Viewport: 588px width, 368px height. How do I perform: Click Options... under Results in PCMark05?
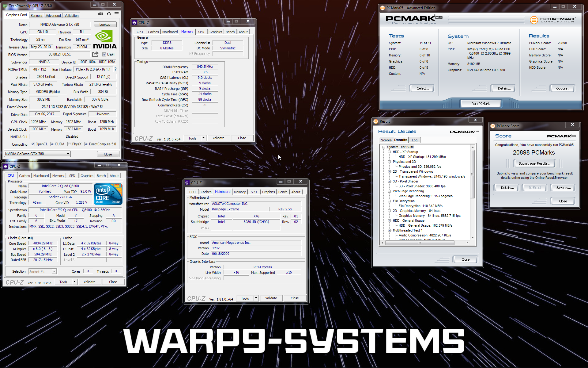(x=563, y=88)
